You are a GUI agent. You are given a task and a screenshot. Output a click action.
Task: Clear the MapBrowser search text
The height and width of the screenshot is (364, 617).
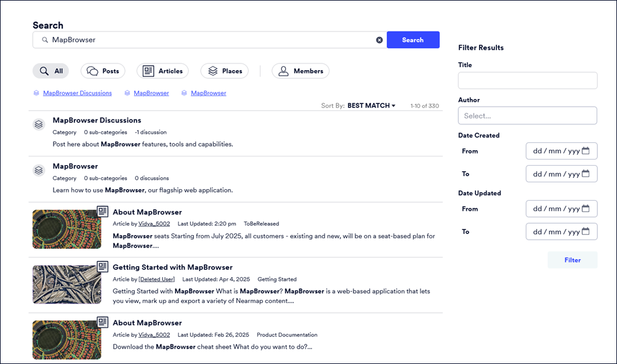pyautogui.click(x=379, y=40)
